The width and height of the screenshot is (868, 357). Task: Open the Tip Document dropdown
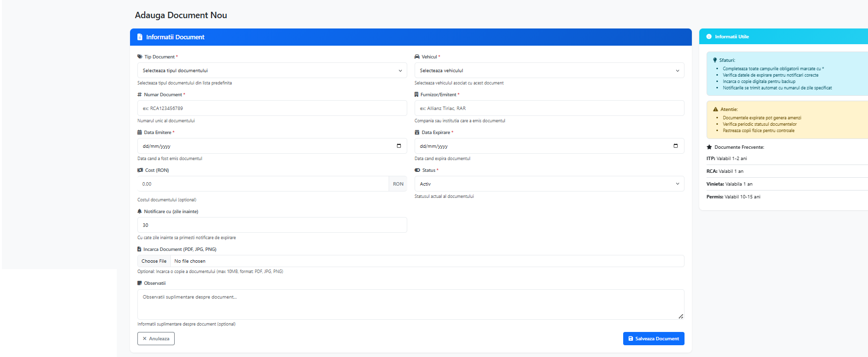pos(272,71)
